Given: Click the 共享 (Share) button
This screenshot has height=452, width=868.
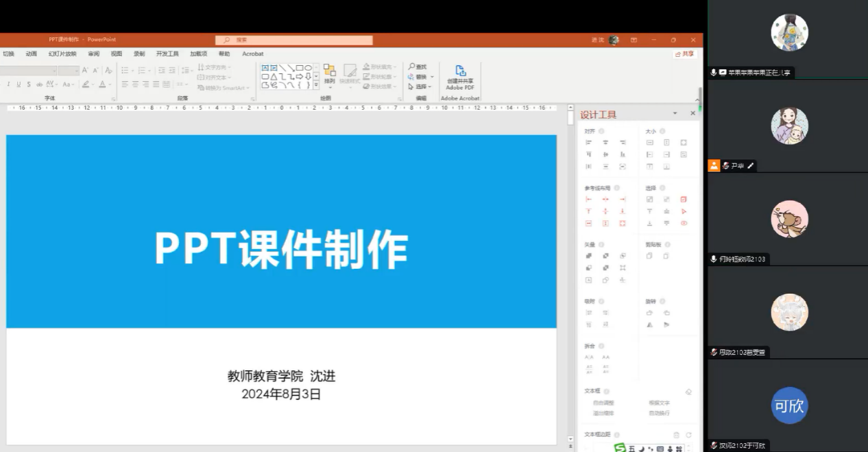Looking at the screenshot, I should 684,53.
